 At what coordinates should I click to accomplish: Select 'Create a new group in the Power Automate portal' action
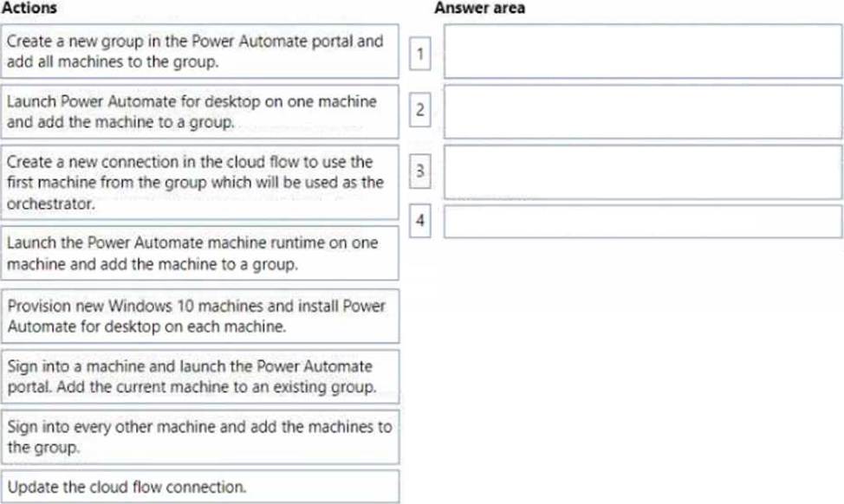point(199,51)
